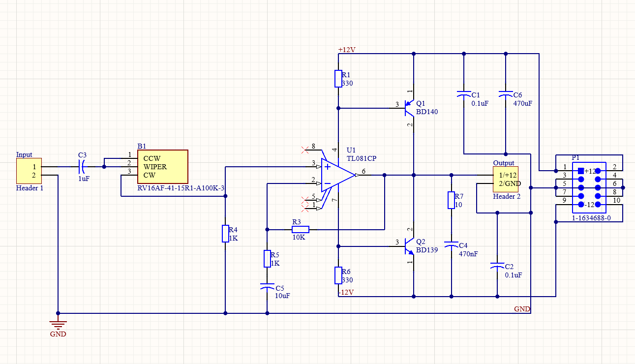Click the '330' value beside R6
Image resolution: width=635 pixels, height=364 pixels.
347,280
